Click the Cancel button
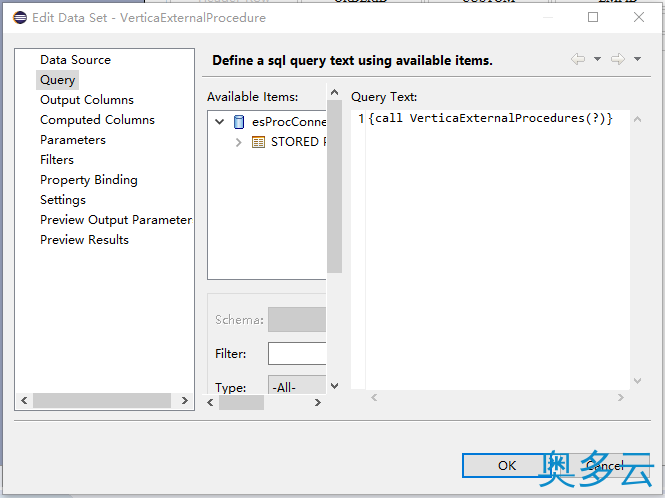 [605, 465]
